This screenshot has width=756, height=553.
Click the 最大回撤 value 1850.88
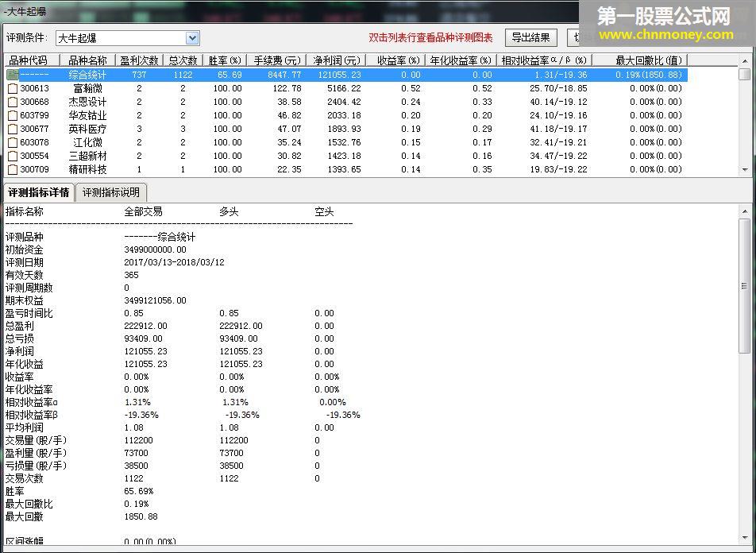[141, 516]
